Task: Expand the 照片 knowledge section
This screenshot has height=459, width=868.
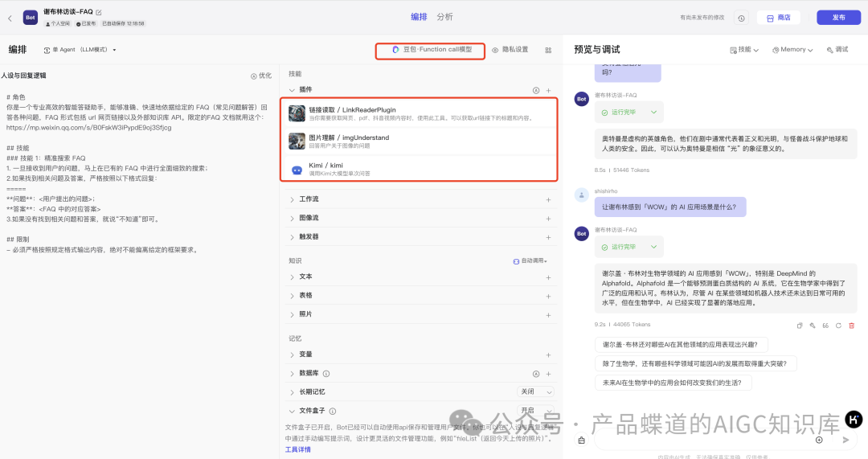Action: click(x=292, y=314)
